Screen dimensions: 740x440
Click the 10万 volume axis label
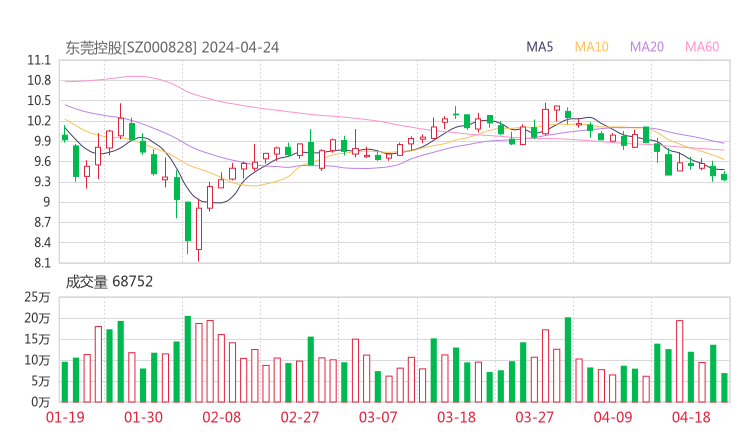37,360
